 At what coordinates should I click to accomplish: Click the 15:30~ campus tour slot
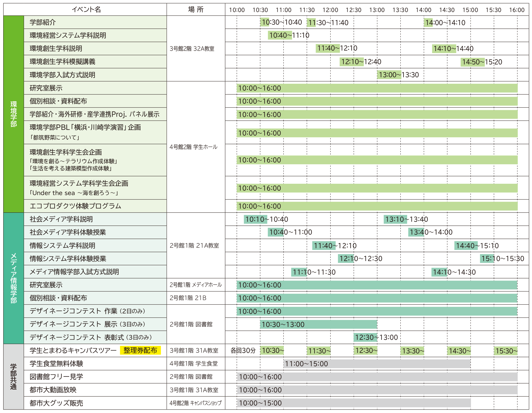coord(506,351)
